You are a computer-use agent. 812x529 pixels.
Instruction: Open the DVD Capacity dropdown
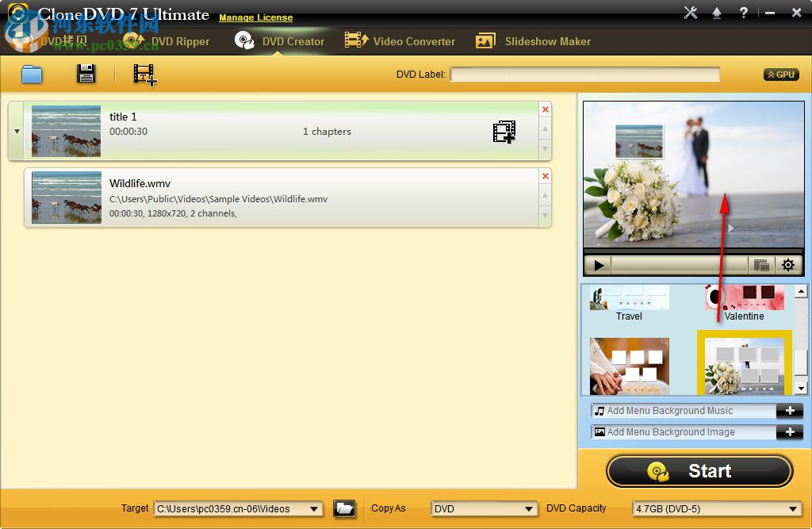[717, 509]
